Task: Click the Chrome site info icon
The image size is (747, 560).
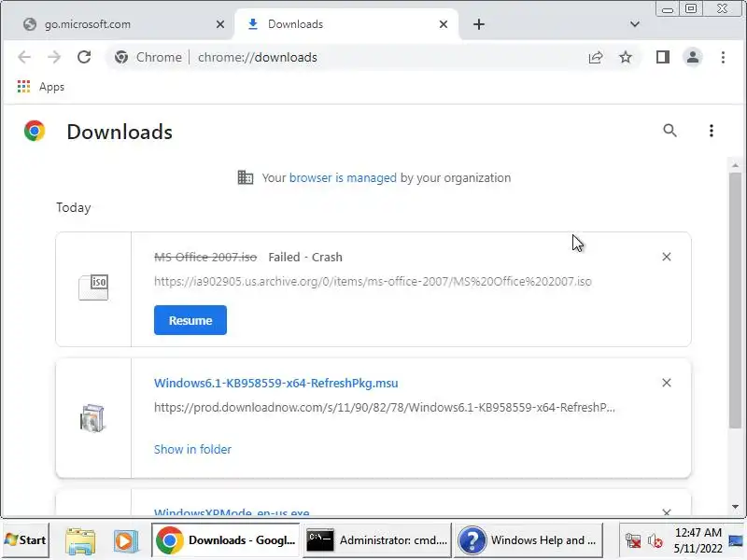Action: [121, 57]
